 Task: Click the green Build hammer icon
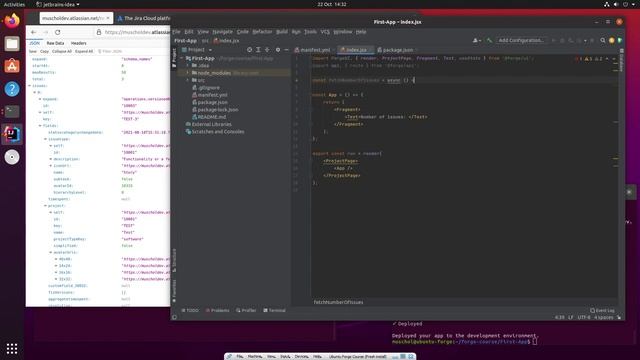click(489, 40)
